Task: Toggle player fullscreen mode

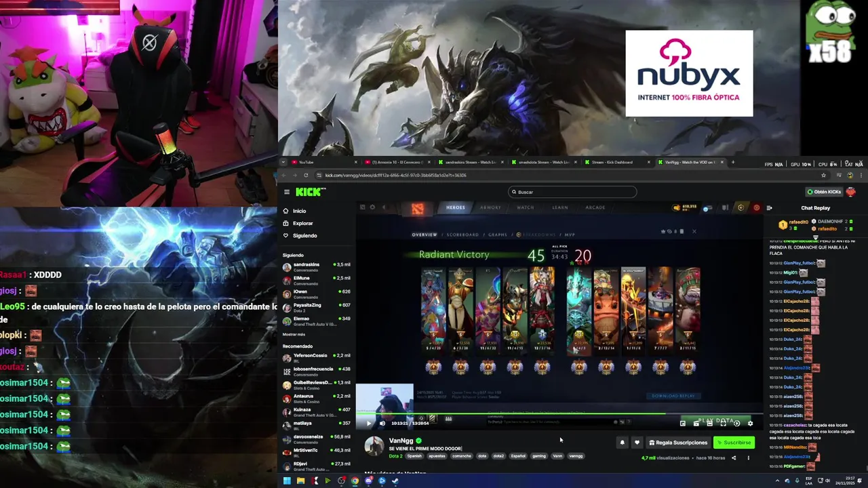Action: [x=724, y=423]
